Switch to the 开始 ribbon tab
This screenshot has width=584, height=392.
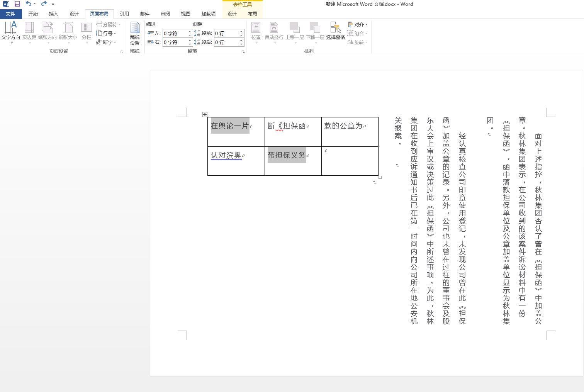click(x=33, y=14)
